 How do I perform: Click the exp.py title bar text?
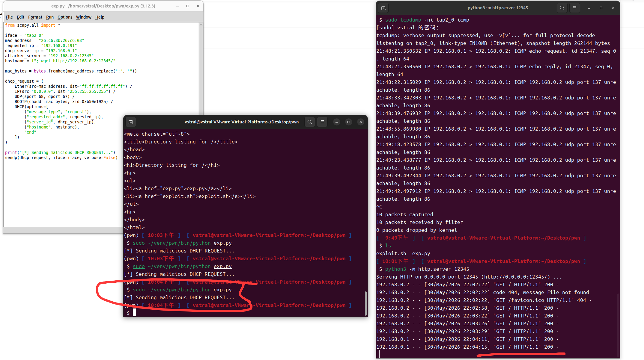point(103,6)
